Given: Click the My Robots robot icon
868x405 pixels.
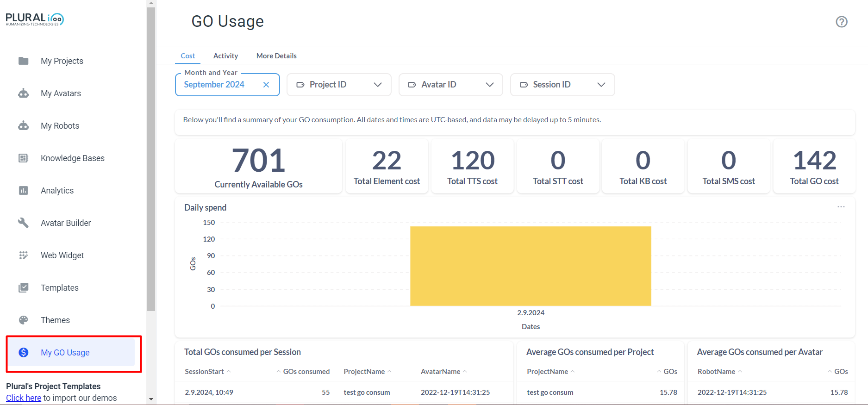Looking at the screenshot, I should [x=24, y=125].
